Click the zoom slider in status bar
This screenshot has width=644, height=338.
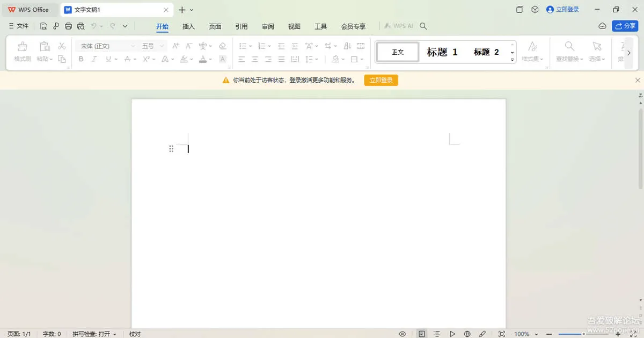tap(583, 334)
